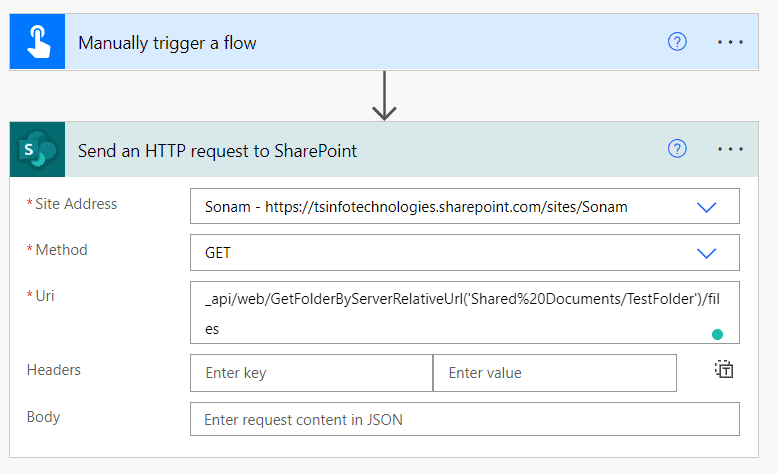Click the Body JSON content field
Viewport: 777px width, 474px height.
(464, 419)
